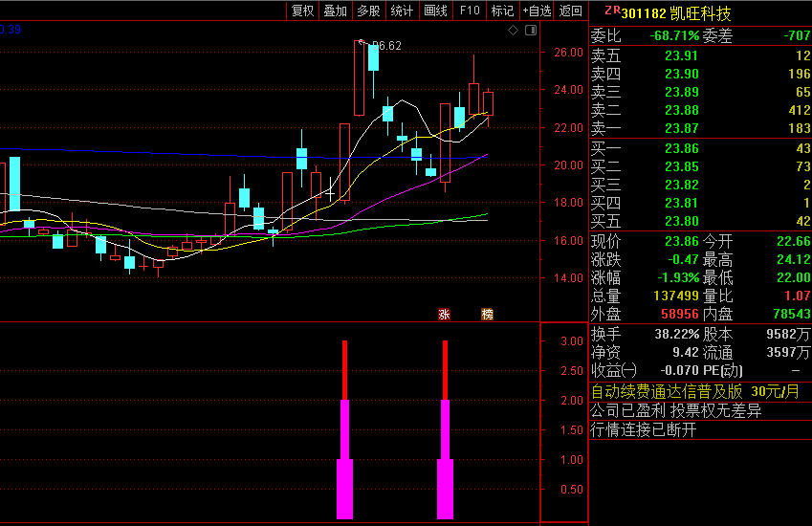Click the 委比 value -68.71%
This screenshot has height=526, width=812.
[x=674, y=35]
